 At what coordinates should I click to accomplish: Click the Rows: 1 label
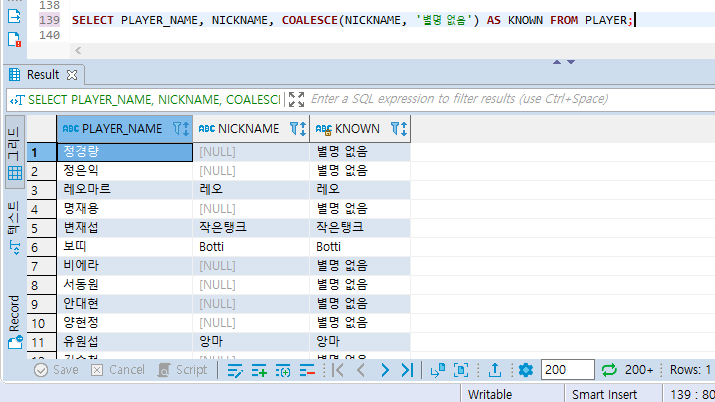(x=690, y=370)
